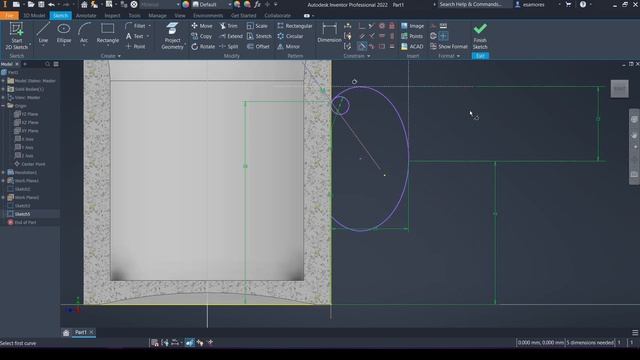
Task: Click the Home icon in quick access toolbar
Action: pos(84,4)
